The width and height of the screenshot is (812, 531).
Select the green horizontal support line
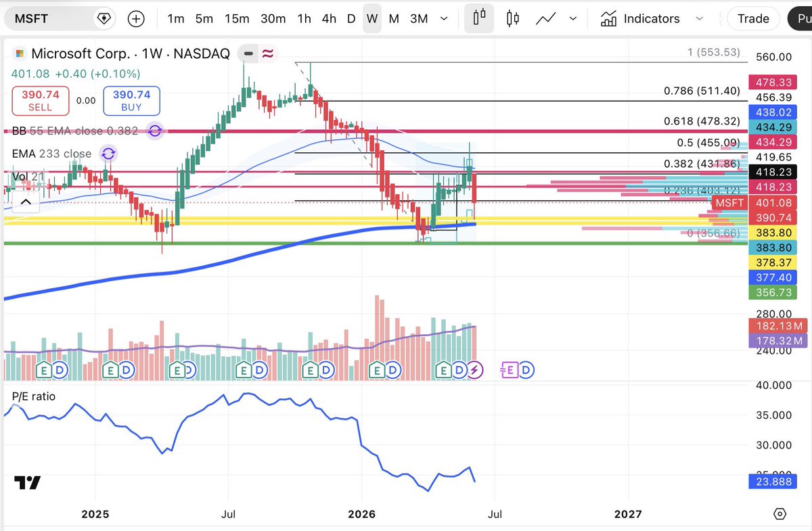click(376, 243)
